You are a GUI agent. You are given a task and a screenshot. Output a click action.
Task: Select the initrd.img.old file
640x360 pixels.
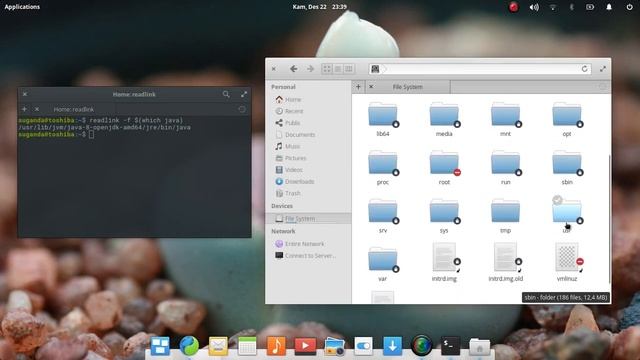point(505,262)
